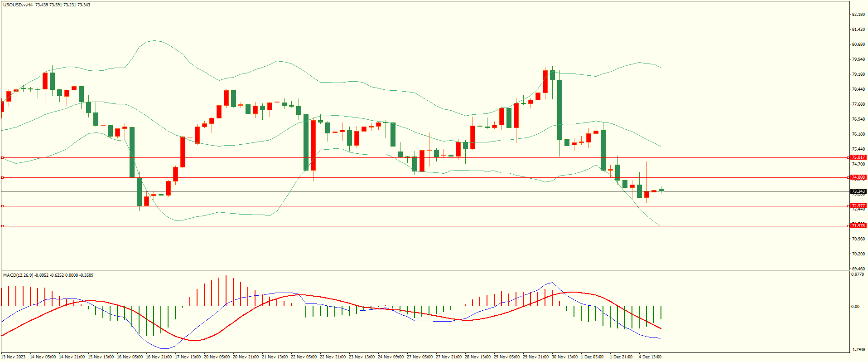Click the 4 Dec 13:00 time label
The height and width of the screenshot is (362, 868).
(x=650, y=357)
